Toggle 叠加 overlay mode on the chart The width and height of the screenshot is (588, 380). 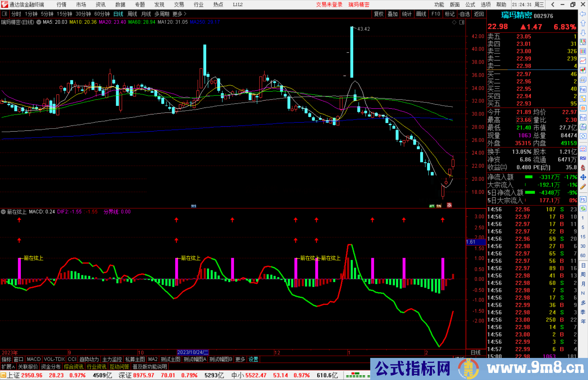[x=393, y=14]
